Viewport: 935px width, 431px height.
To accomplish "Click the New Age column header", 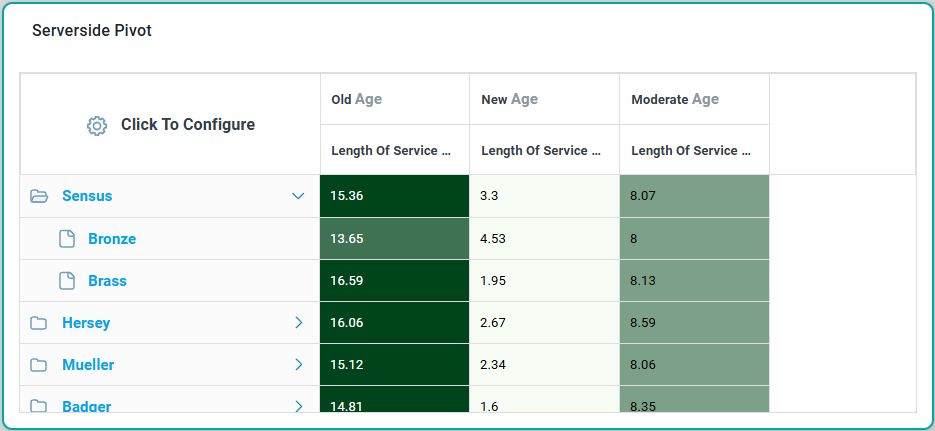I will pos(509,99).
